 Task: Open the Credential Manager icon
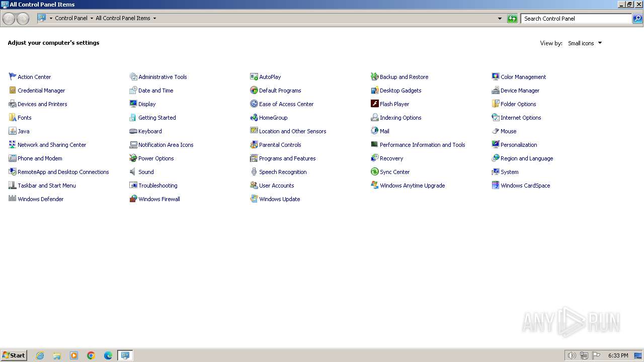point(13,90)
